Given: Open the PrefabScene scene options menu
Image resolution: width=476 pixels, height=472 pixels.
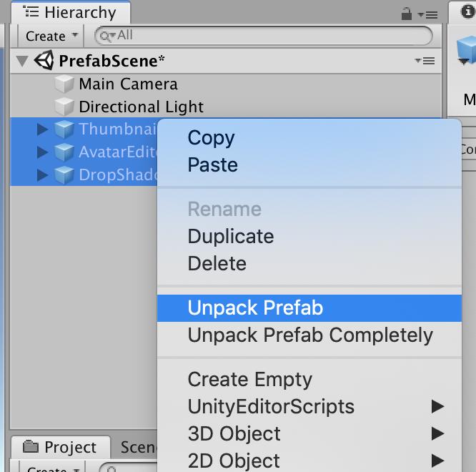Looking at the screenshot, I should (425, 62).
